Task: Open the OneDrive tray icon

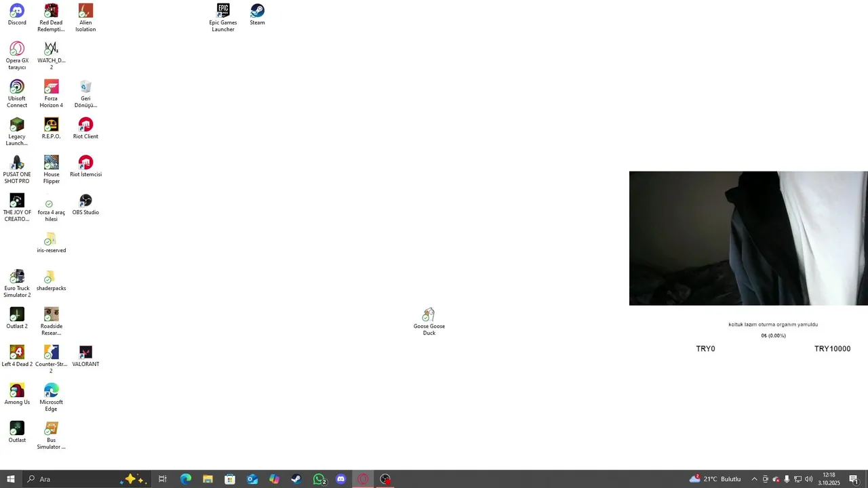Action: [776, 479]
